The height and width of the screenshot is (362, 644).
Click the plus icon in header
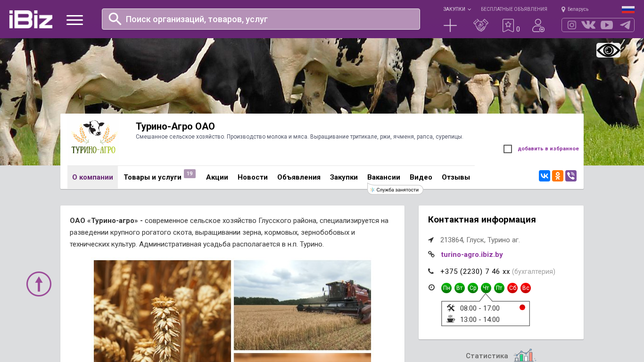coord(450,25)
